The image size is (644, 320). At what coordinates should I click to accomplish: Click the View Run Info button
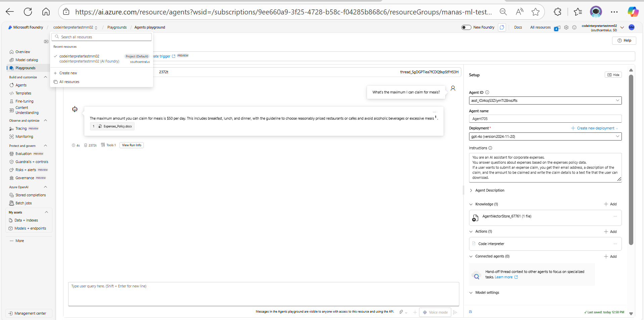(132, 145)
